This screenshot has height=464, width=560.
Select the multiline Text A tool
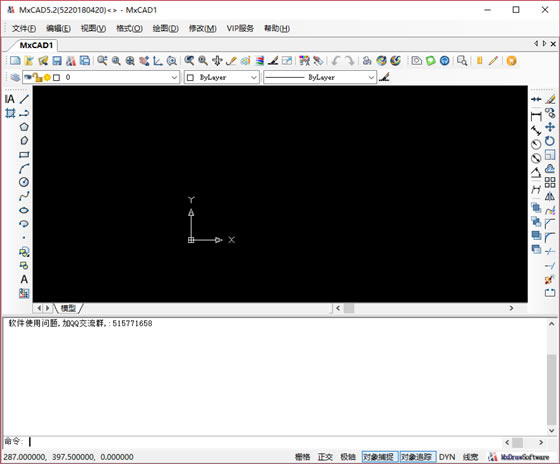pyautogui.click(x=24, y=279)
